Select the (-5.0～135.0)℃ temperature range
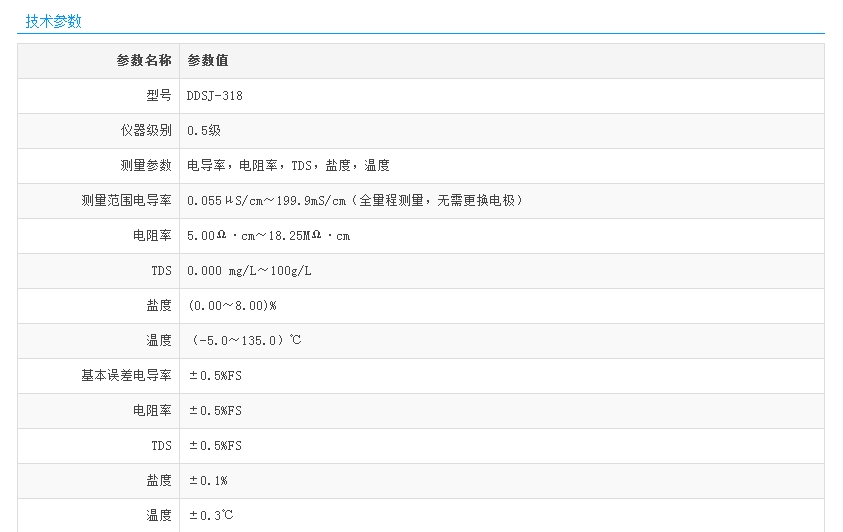 click(245, 341)
